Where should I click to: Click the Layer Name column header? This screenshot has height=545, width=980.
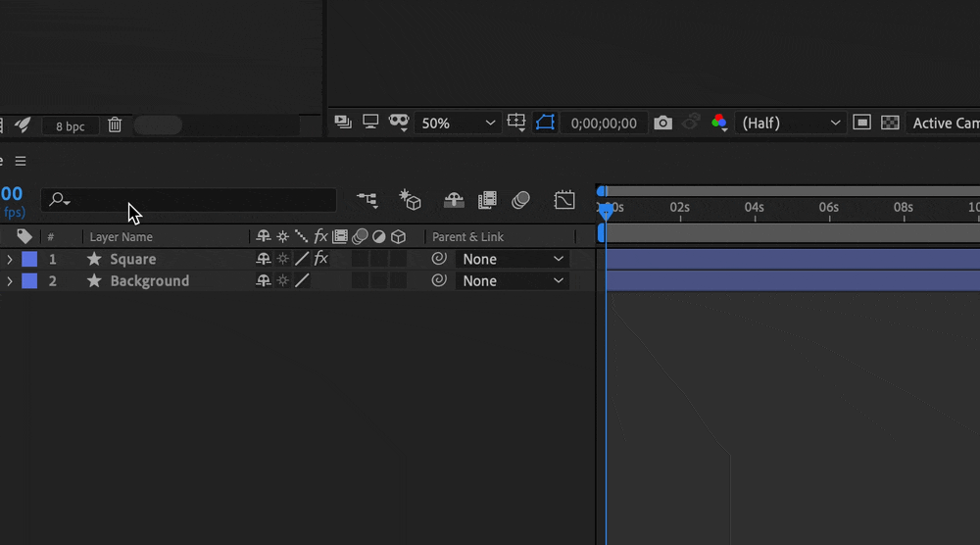(121, 237)
